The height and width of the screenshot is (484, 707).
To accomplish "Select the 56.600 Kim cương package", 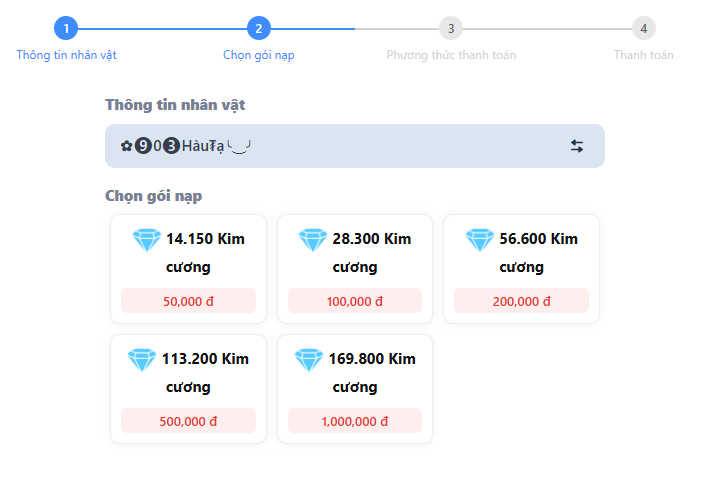I will (x=521, y=269).
